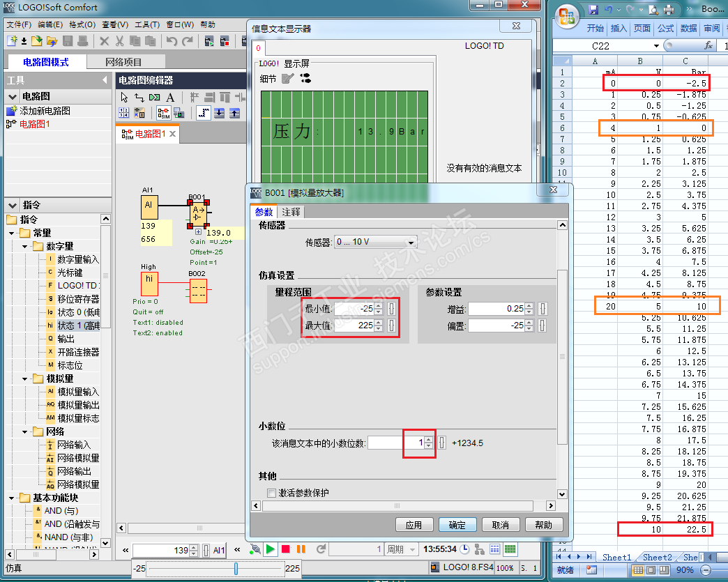Start simulation with green play button

pos(271,549)
